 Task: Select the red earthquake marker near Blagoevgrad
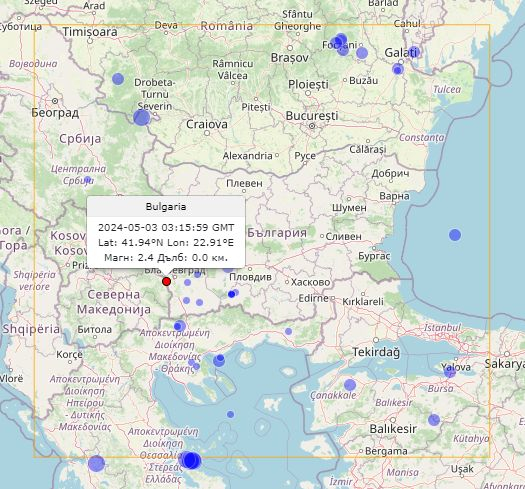click(x=166, y=281)
